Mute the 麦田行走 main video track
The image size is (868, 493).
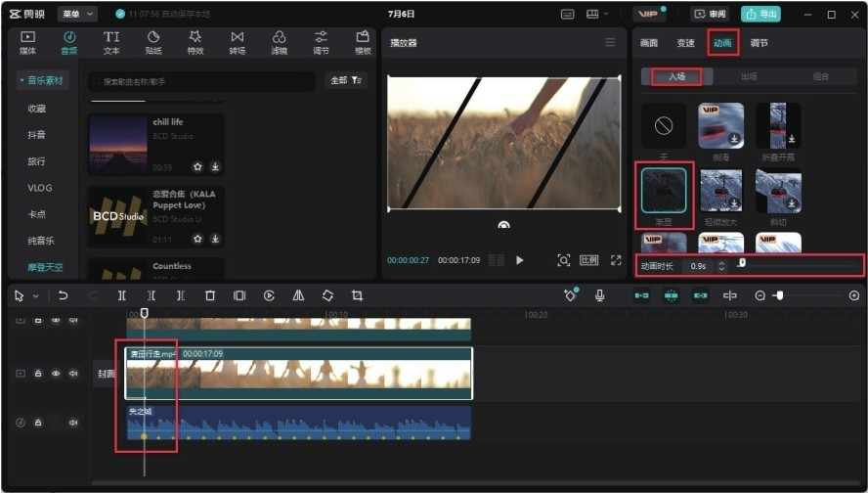point(73,374)
